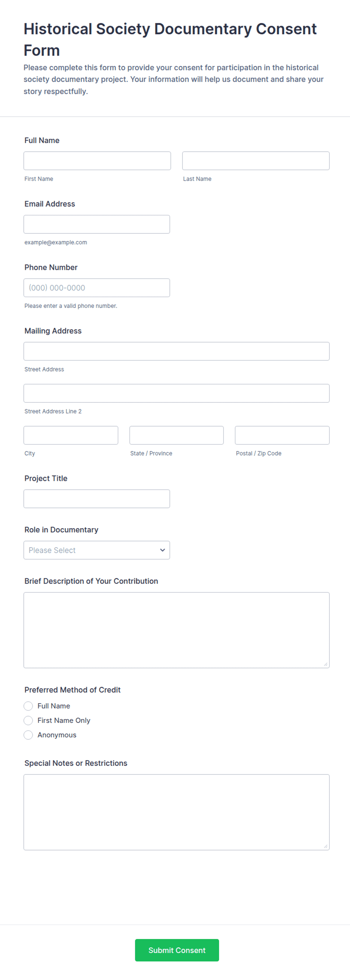Click the contribution textarea resize handle
Image resolution: width=350 pixels, height=980 pixels.
(x=326, y=664)
